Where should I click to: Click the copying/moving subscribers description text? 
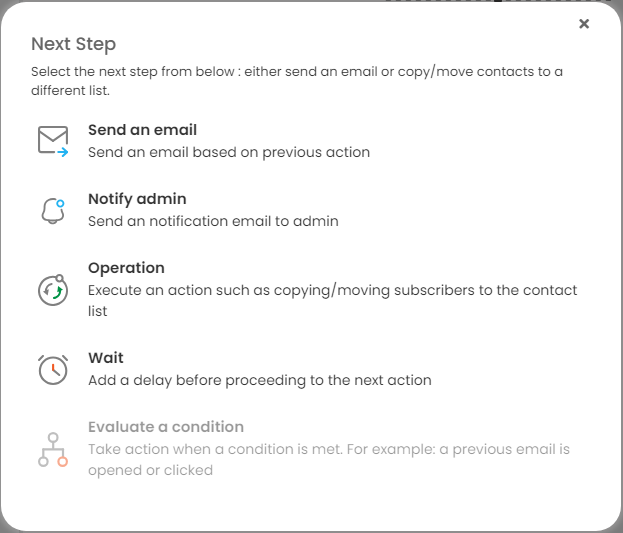pos(333,300)
